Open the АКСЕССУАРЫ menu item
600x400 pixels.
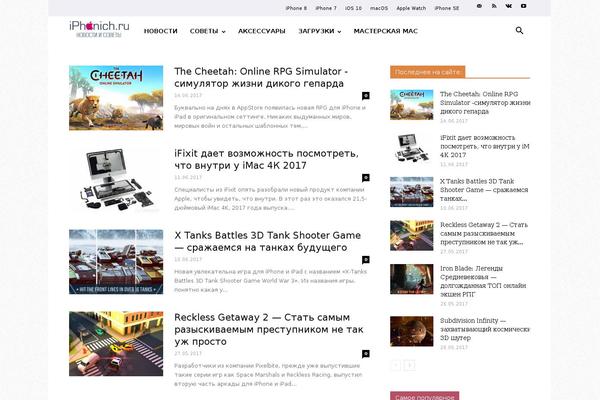coord(262,31)
